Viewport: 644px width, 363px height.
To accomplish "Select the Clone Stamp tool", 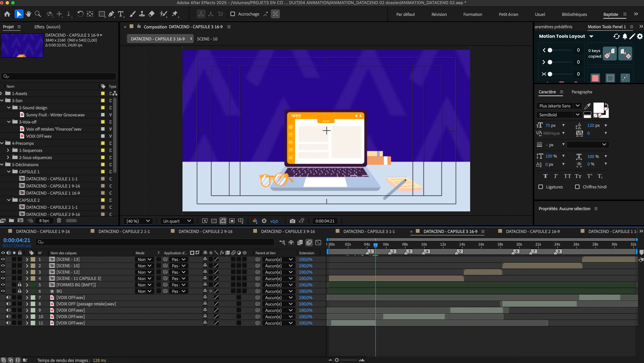I will coord(142,14).
